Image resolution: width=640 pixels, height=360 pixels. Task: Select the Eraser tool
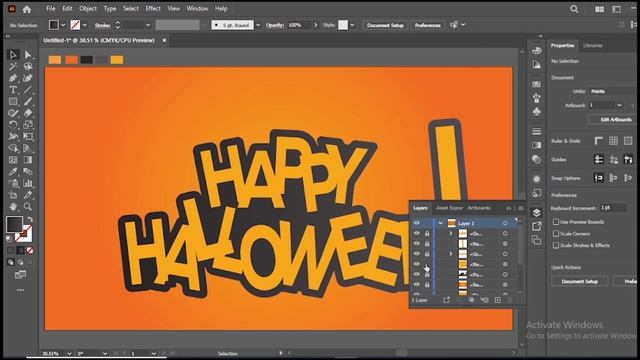pos(28,113)
